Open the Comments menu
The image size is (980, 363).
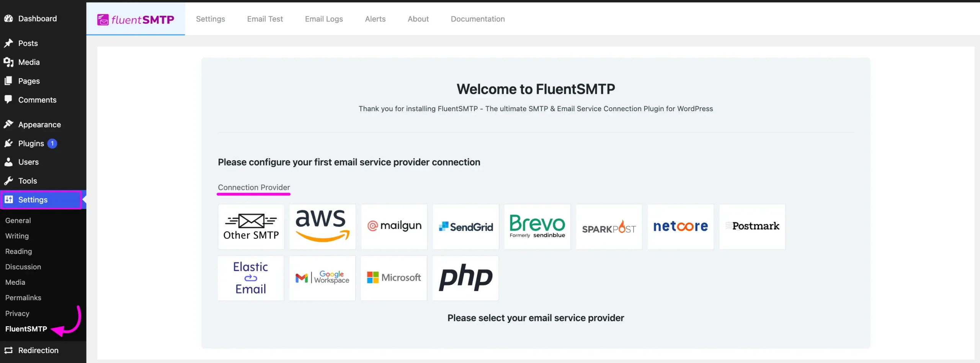click(x=38, y=100)
